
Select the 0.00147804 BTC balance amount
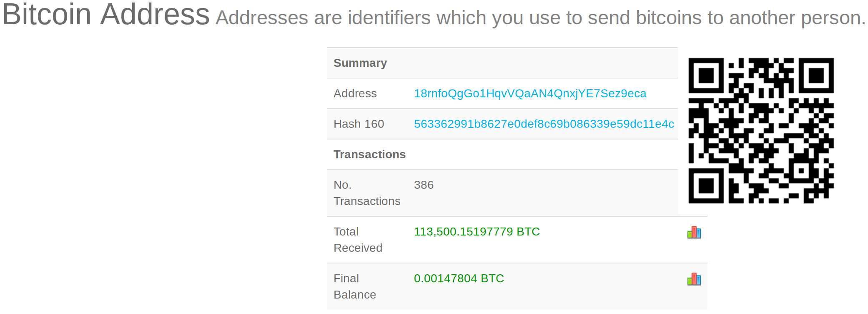[x=459, y=279]
